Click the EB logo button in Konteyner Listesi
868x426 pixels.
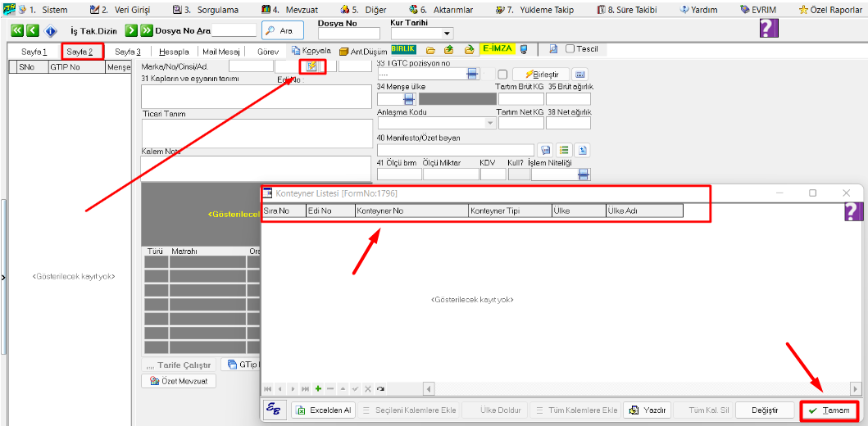[x=274, y=410]
